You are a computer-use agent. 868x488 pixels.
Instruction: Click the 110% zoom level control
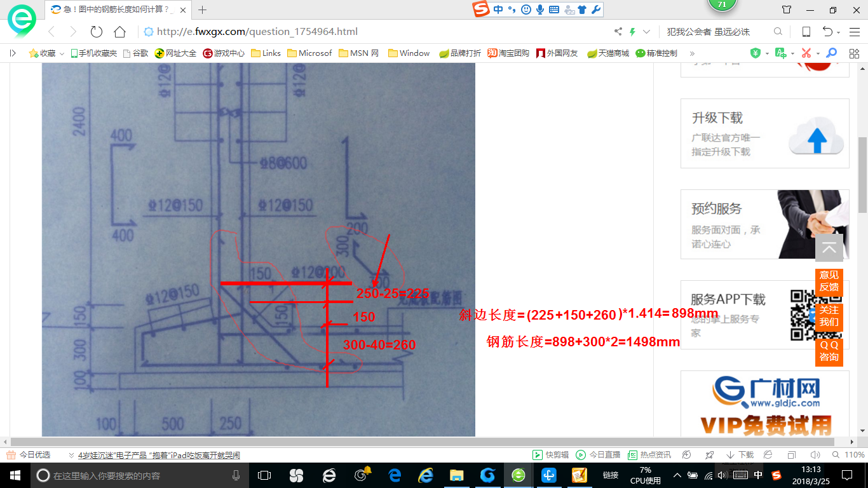[x=849, y=455]
